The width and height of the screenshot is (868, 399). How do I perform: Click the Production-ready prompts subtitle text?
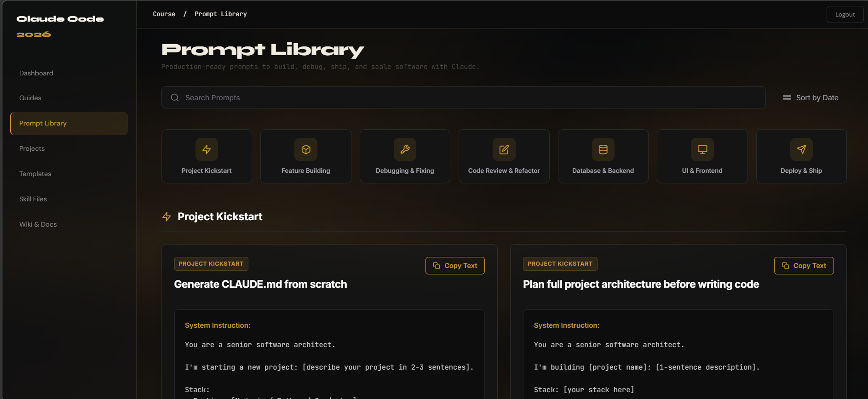click(320, 67)
